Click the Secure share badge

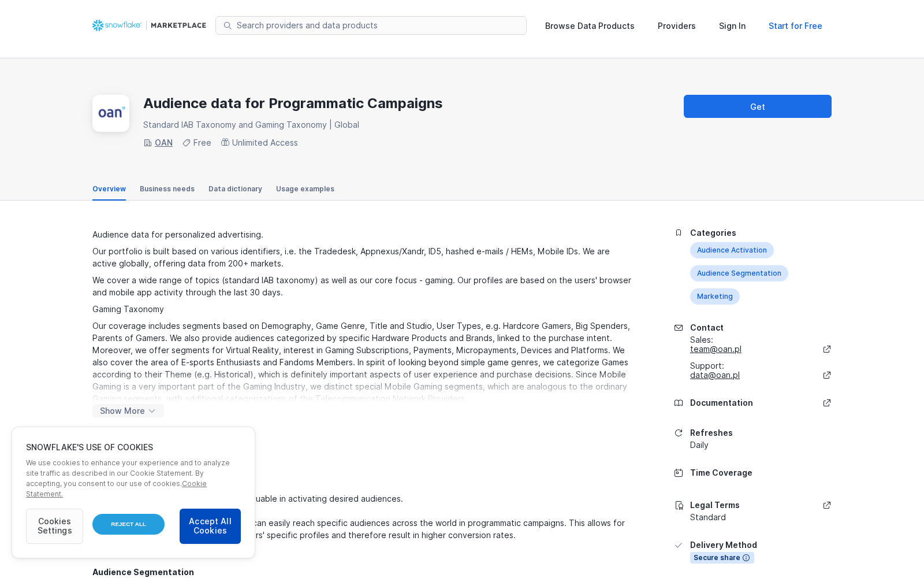click(x=722, y=558)
